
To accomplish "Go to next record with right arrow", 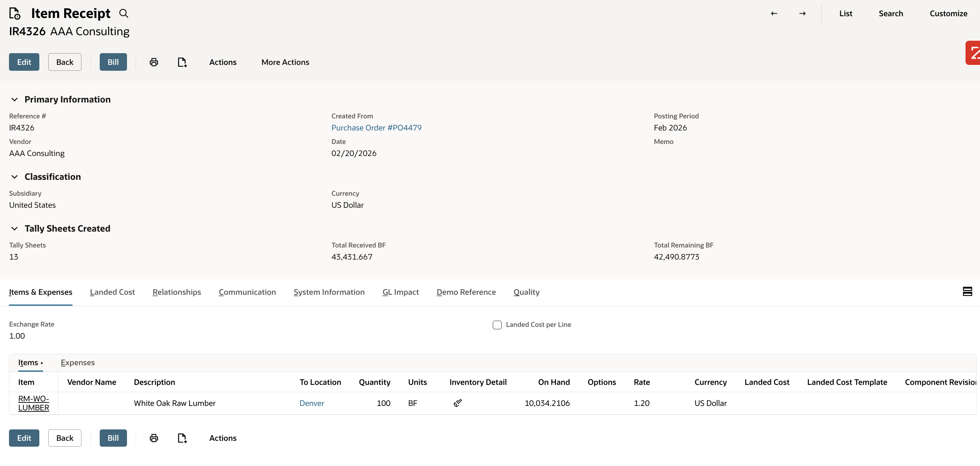I will (802, 13).
